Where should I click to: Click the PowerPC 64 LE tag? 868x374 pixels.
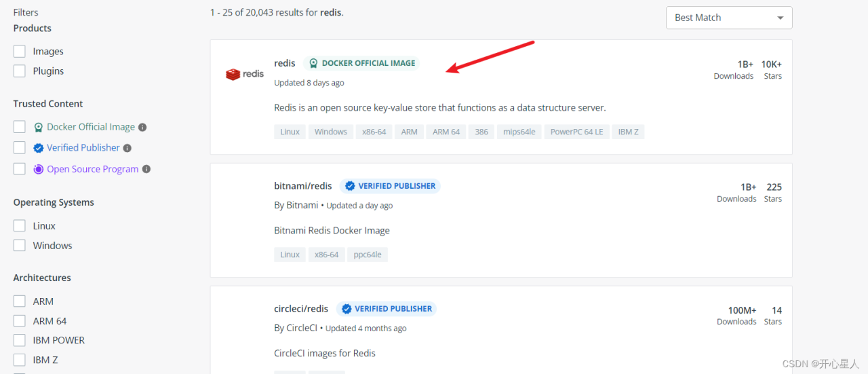pos(576,132)
